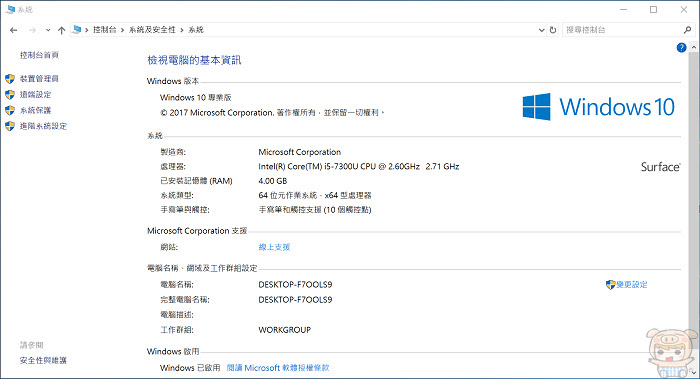Open 控制台 breadcrumb in address bar
This screenshot has width=700, height=379.
tap(104, 30)
